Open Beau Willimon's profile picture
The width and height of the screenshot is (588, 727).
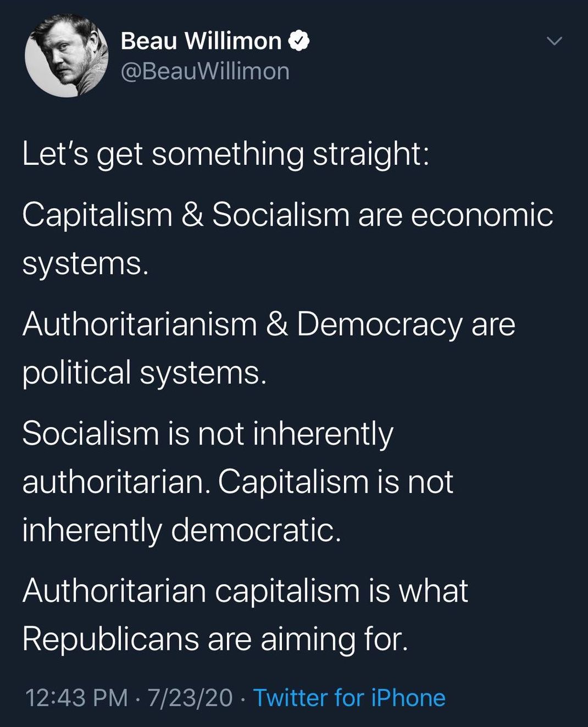click(x=66, y=56)
